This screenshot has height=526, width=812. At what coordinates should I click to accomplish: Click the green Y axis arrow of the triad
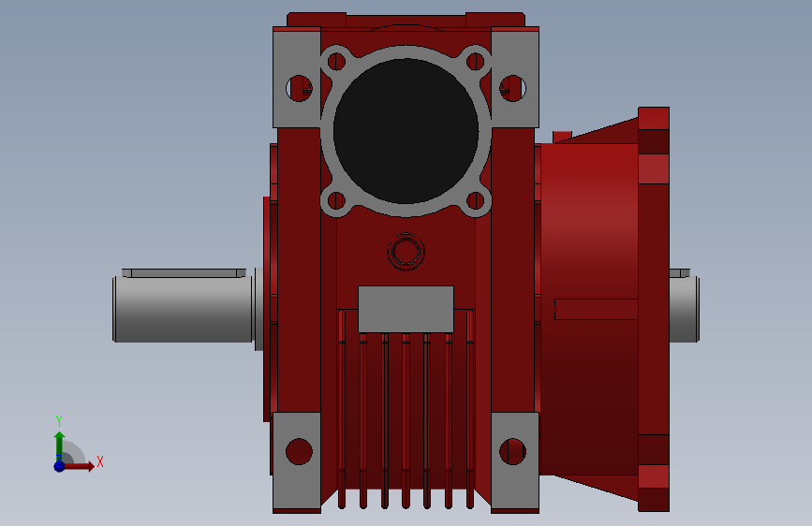coord(60,446)
